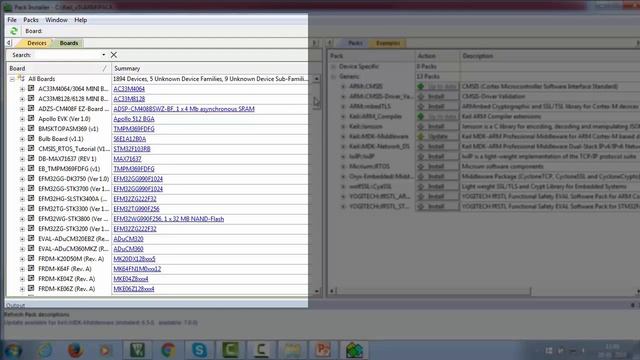Click the board icon beside FRDM-KE06Z

pyautogui.click(x=31, y=289)
